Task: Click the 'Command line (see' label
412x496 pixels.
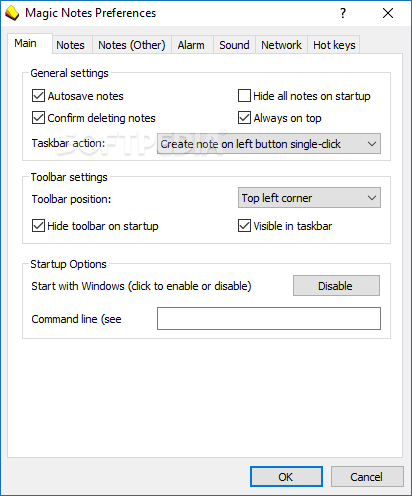Action: [x=76, y=319]
